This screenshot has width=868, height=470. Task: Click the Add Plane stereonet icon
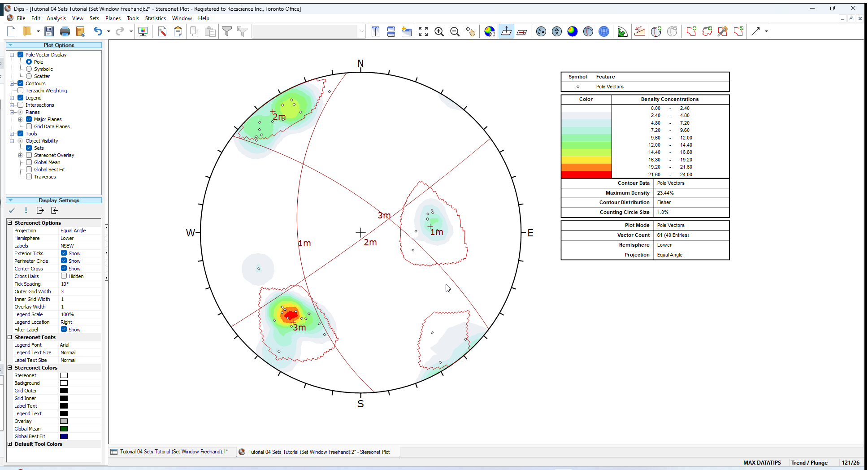click(x=656, y=31)
